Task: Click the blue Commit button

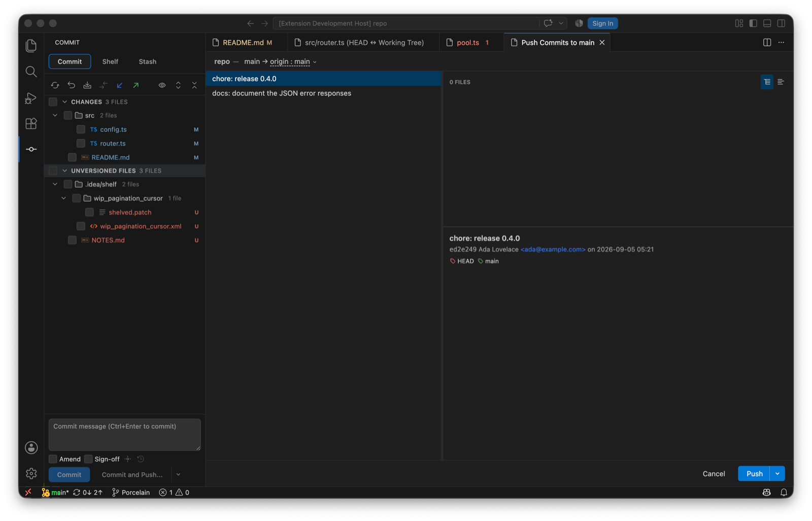Action: point(69,474)
